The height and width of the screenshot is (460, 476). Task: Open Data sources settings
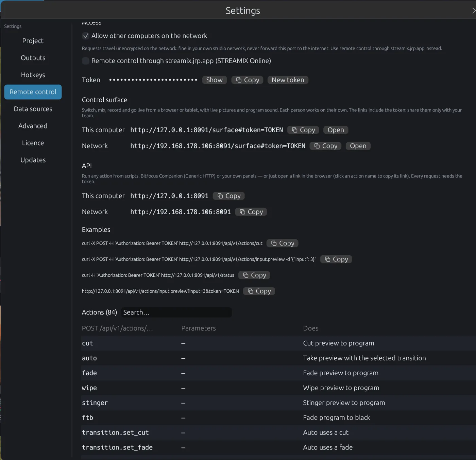click(33, 109)
